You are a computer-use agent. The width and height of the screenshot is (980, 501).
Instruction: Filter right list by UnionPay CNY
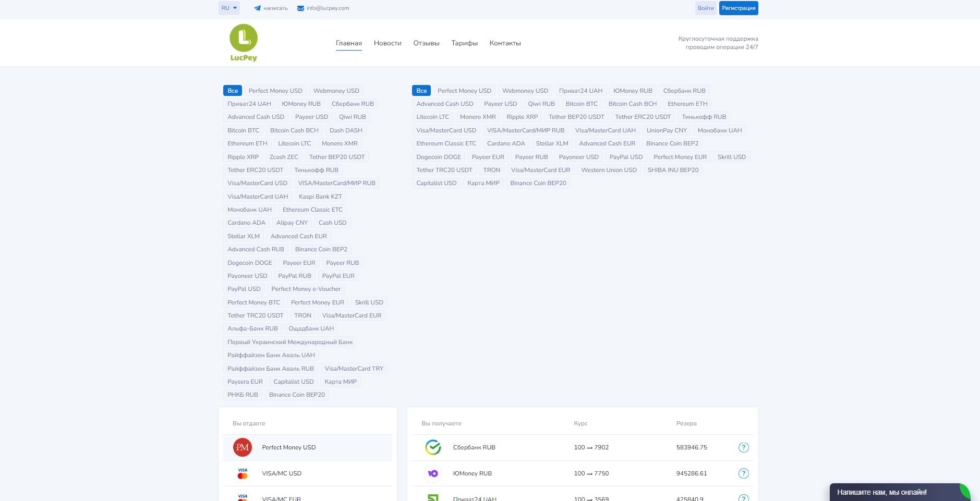point(667,130)
